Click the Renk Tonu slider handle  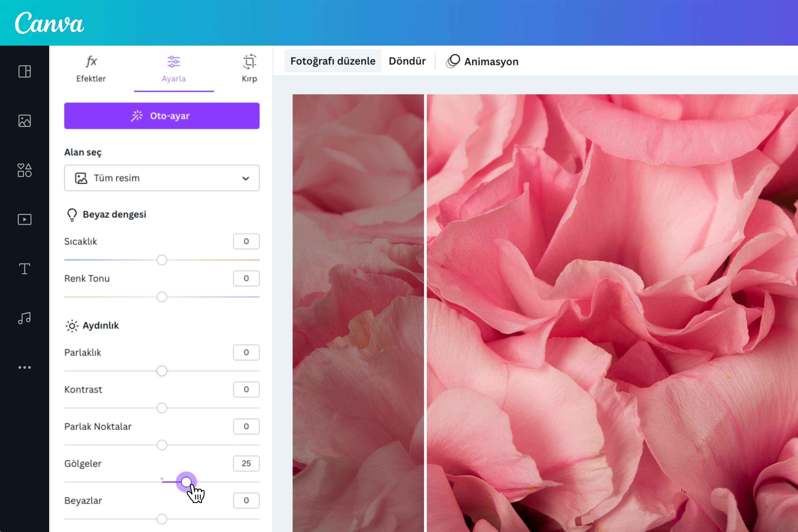pyautogui.click(x=162, y=297)
